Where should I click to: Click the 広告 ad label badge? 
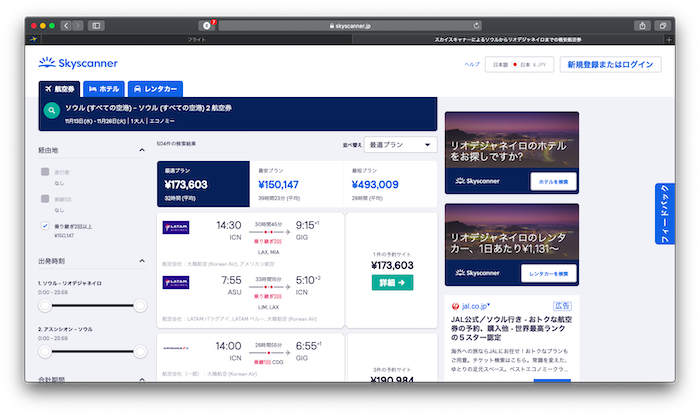click(x=562, y=306)
